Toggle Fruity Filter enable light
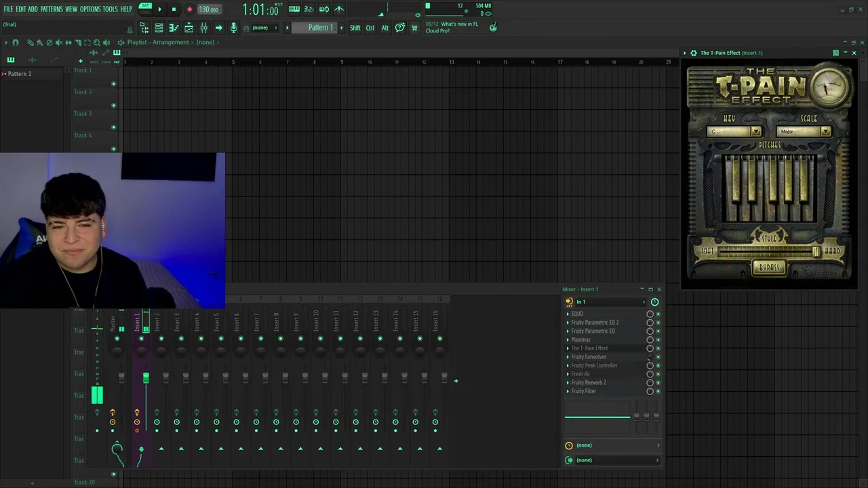This screenshot has width=868, height=488. [658, 391]
